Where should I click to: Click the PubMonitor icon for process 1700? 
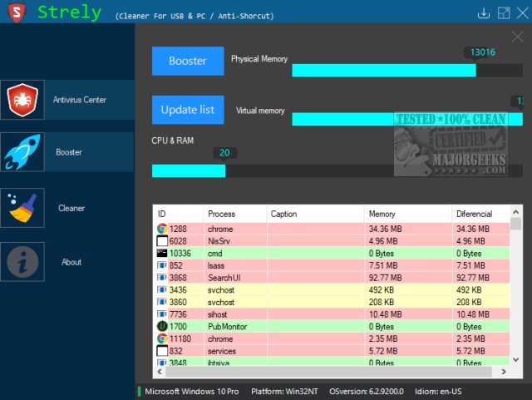click(x=162, y=326)
